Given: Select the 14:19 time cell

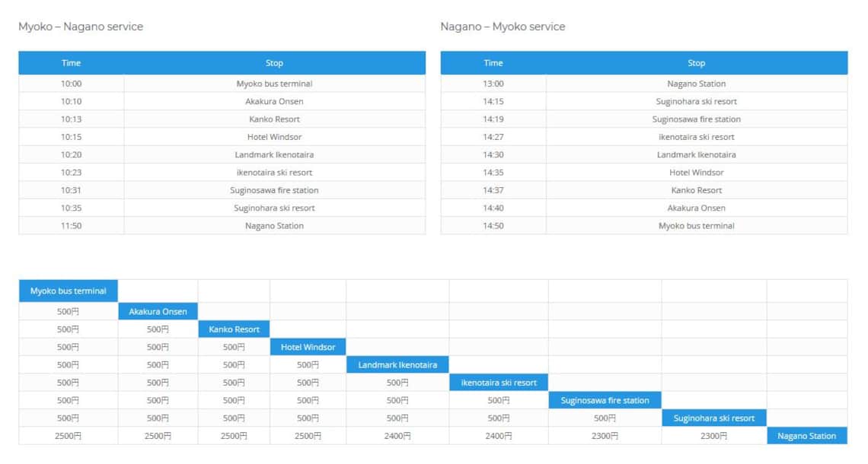Looking at the screenshot, I should [493, 119].
